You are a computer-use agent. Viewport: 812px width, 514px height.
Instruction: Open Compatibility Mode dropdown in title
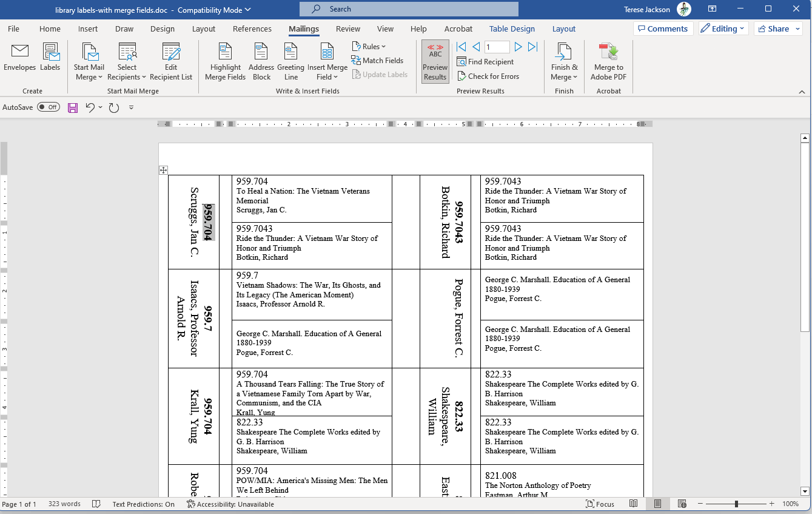click(x=214, y=10)
